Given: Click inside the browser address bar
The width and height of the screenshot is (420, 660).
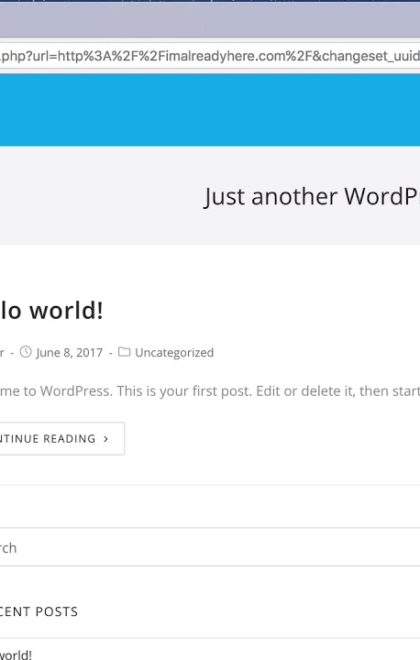Looking at the screenshot, I should pos(210,56).
